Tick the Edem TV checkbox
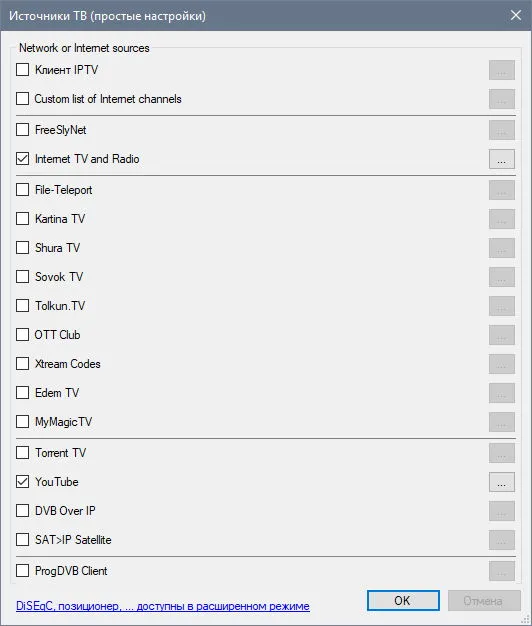 point(22,393)
